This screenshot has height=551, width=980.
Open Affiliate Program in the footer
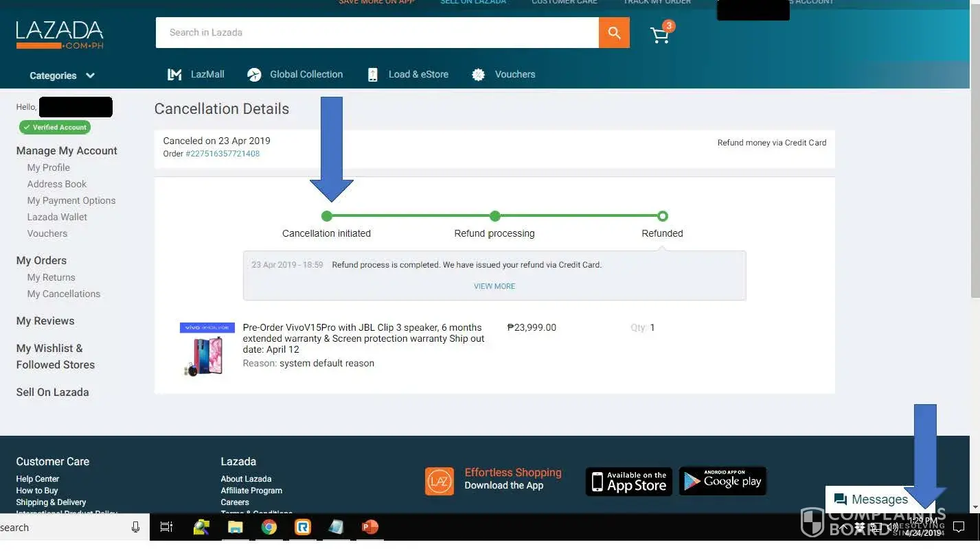coord(251,491)
